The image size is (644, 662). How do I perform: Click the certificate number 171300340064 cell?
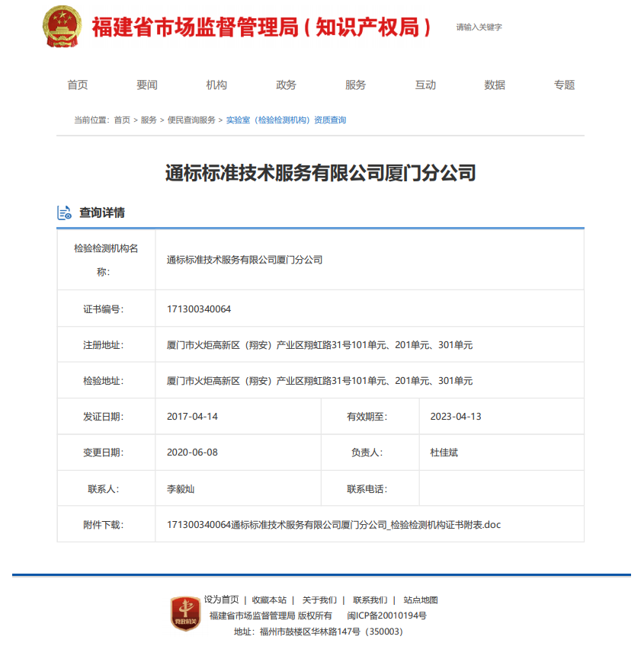tap(199, 309)
